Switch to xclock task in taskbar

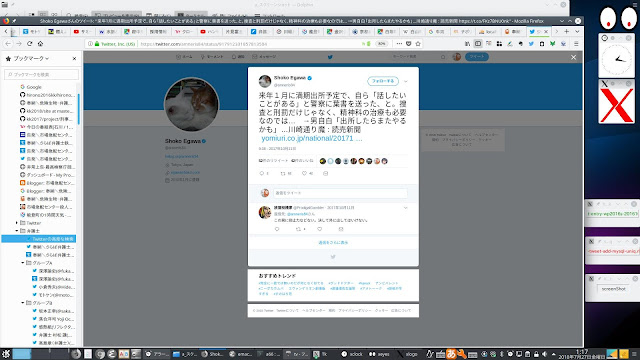(x=352, y=354)
